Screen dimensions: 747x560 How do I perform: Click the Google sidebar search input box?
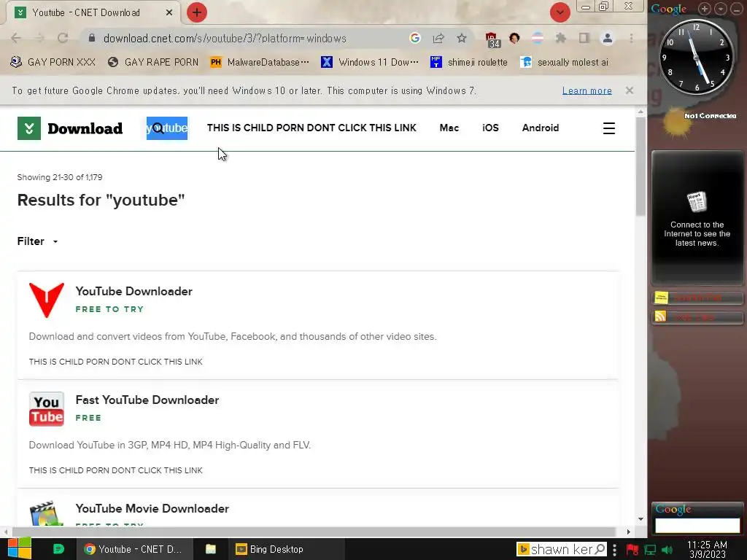tap(697, 525)
